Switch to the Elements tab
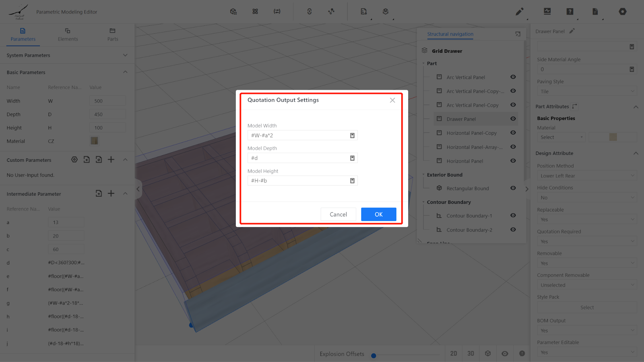The image size is (644, 362). pos(68,35)
